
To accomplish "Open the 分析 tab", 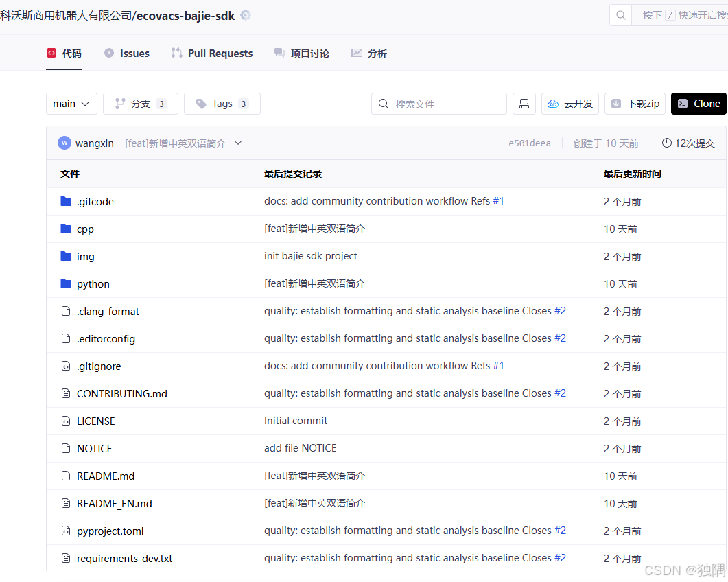I will point(369,54).
